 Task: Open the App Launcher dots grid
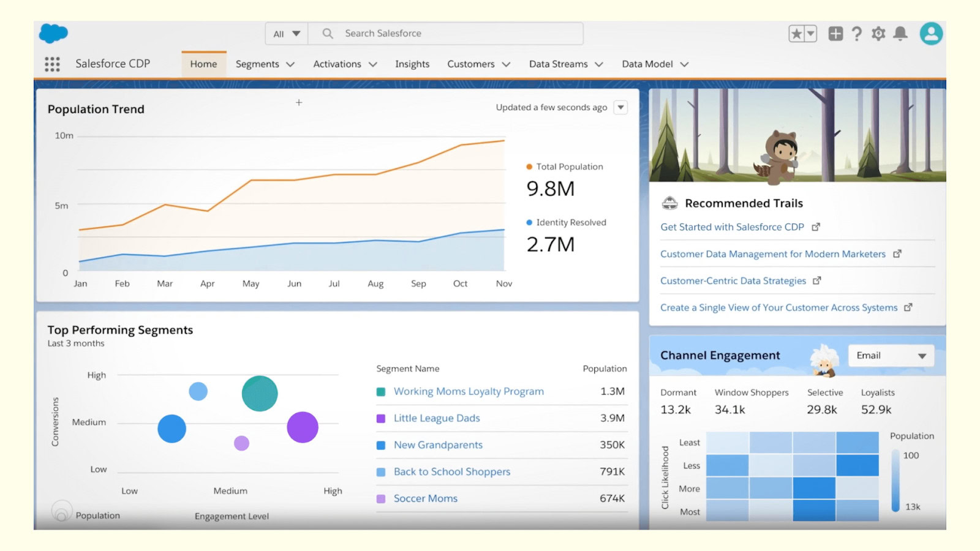pyautogui.click(x=52, y=64)
